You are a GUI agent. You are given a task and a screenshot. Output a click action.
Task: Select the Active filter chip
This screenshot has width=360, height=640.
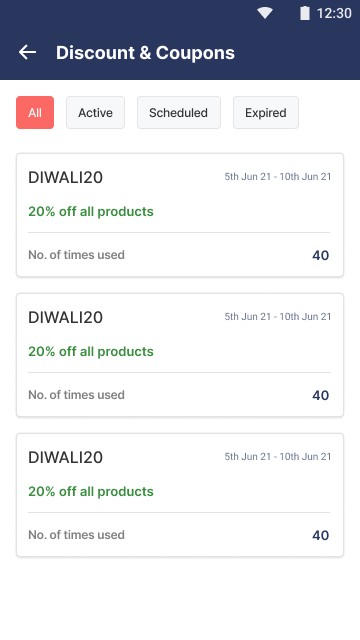click(x=96, y=113)
